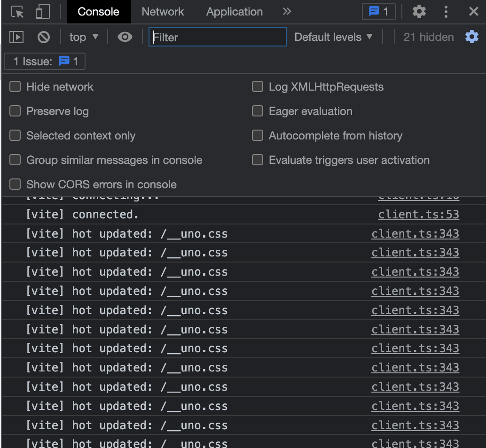Enable Eager evaluation checkbox
This screenshot has height=448, width=486.
click(258, 111)
